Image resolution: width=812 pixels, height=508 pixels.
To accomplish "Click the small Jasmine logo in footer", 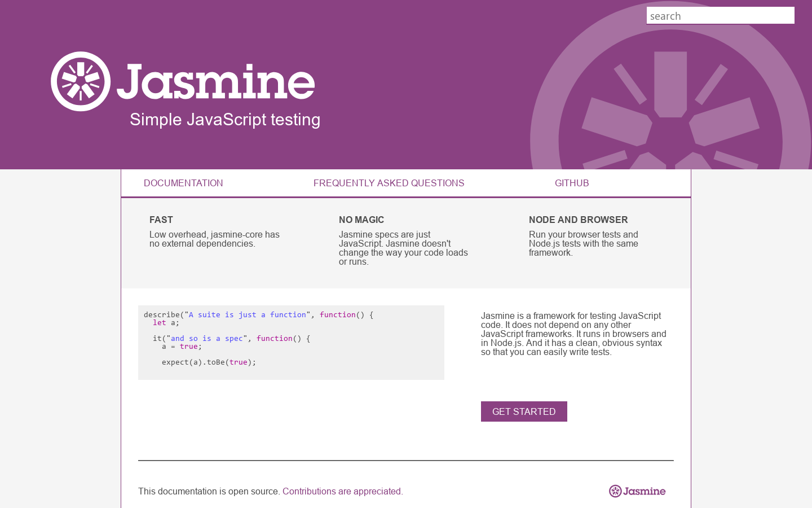I will click(x=637, y=491).
